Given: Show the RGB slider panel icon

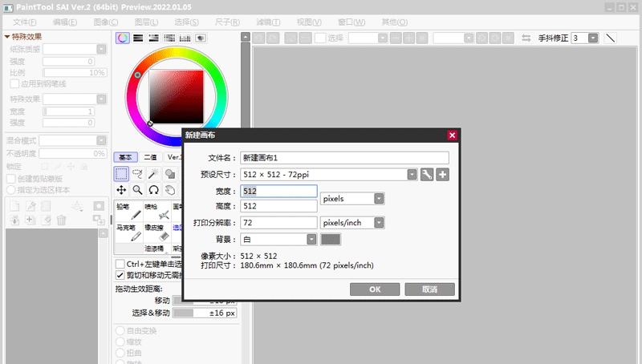Looking at the screenshot, I should point(138,38).
